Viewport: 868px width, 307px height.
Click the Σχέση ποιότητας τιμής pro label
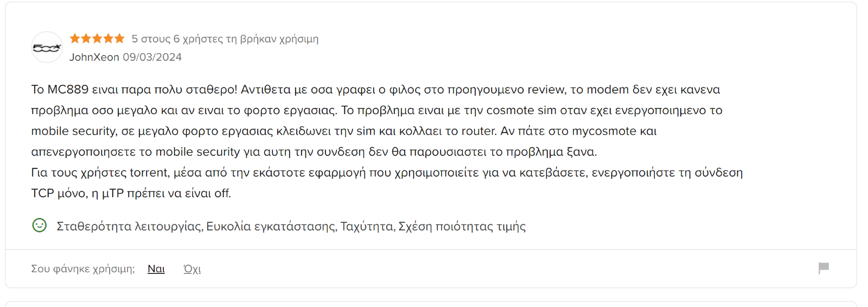(462, 227)
